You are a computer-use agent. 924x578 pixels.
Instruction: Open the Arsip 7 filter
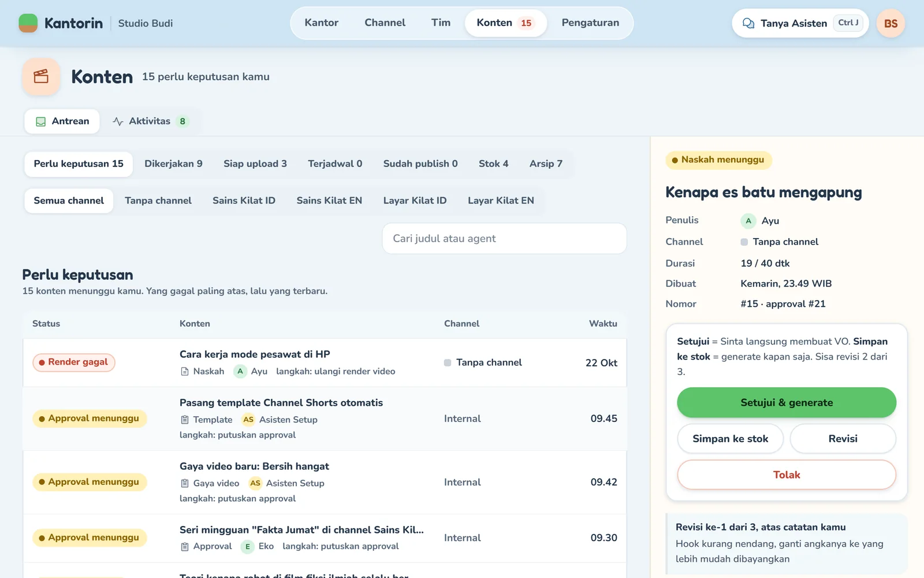(x=546, y=164)
